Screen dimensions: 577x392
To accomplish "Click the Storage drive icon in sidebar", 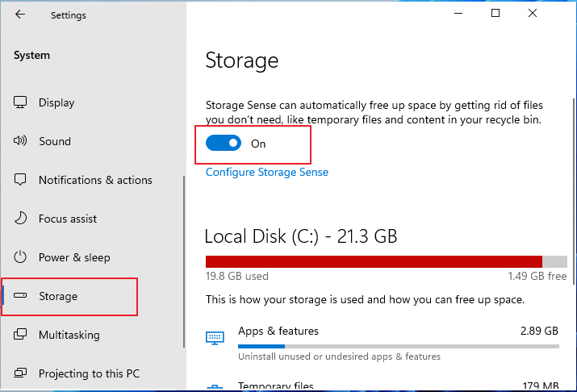I will 21,296.
